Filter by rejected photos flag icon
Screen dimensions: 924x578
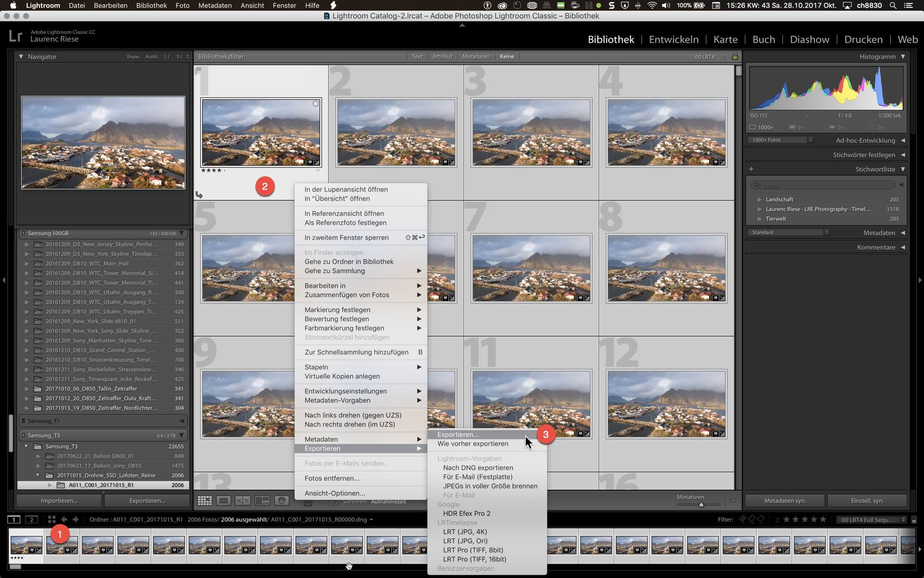(761, 519)
